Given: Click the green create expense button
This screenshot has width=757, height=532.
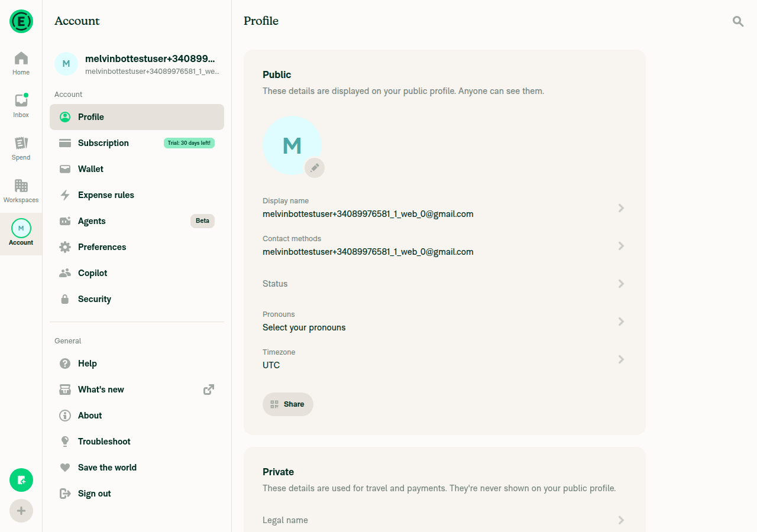Looking at the screenshot, I should (21, 480).
